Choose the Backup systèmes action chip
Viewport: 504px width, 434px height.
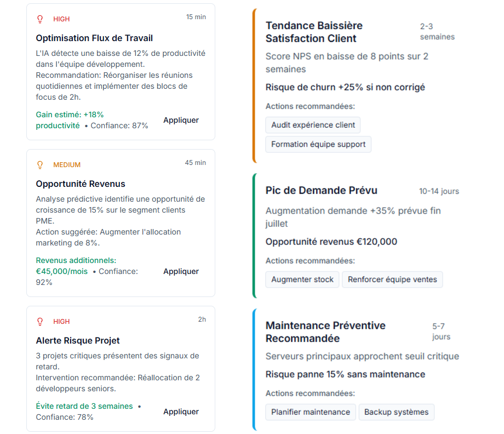pos(397,412)
